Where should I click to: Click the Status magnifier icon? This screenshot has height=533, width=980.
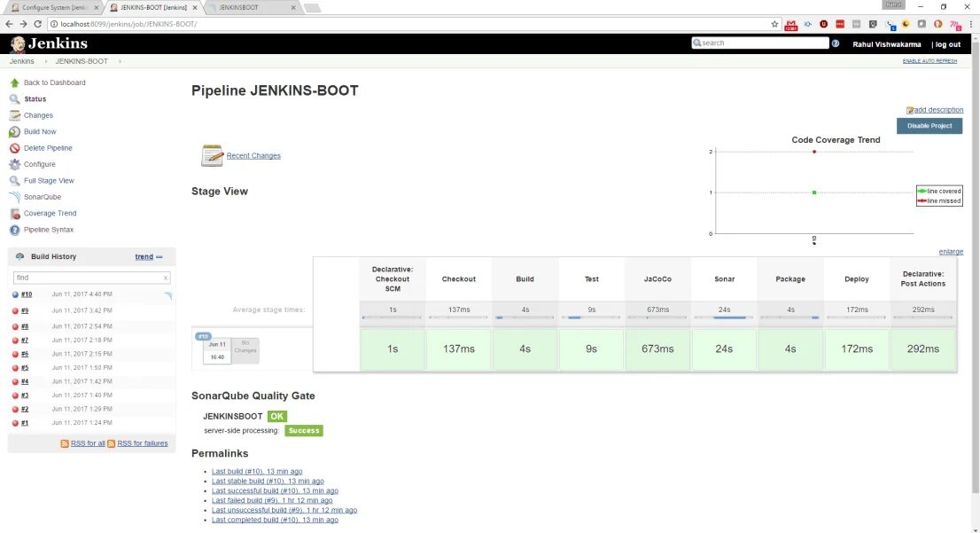(x=14, y=98)
